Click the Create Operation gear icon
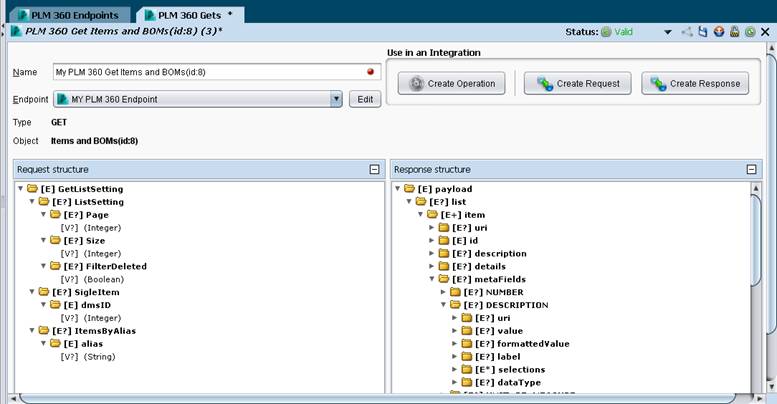777x404 pixels. click(417, 83)
